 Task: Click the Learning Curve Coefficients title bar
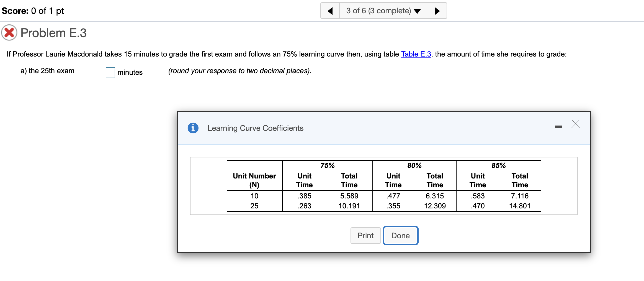255,128
